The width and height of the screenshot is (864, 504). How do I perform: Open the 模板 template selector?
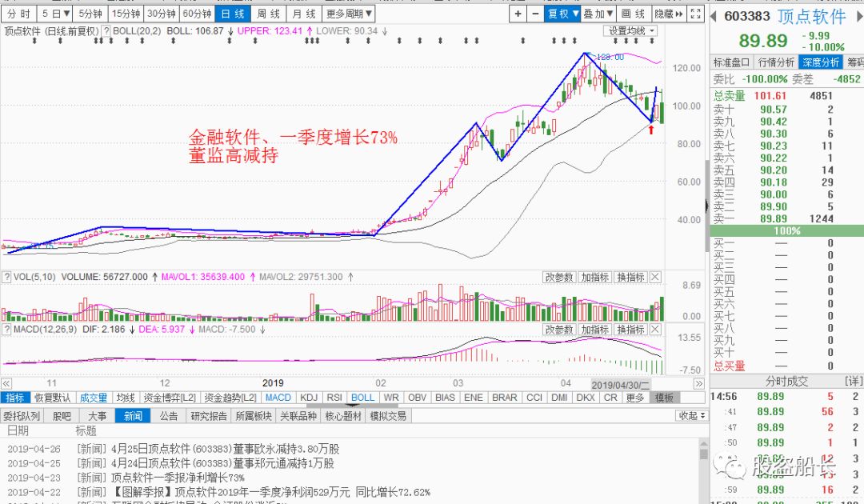click(x=665, y=398)
